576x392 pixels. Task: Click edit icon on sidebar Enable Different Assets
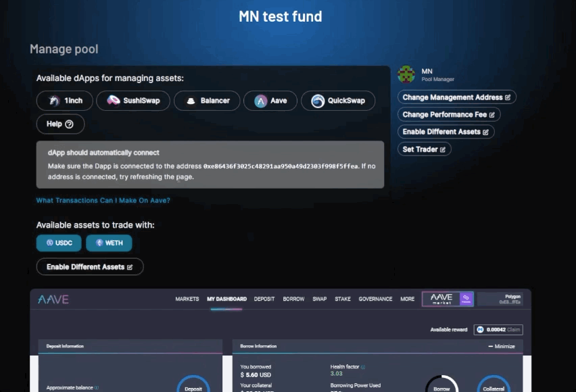(485, 132)
